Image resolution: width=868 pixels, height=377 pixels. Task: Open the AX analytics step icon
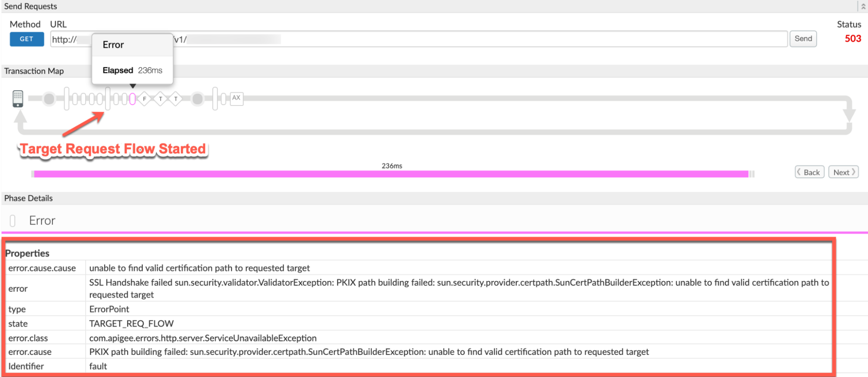click(236, 98)
